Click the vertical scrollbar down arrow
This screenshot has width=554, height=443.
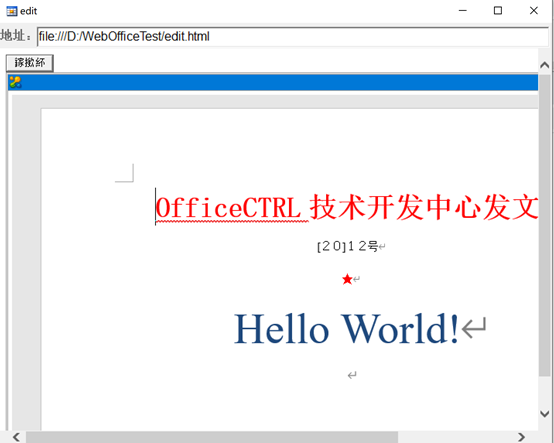[544, 414]
